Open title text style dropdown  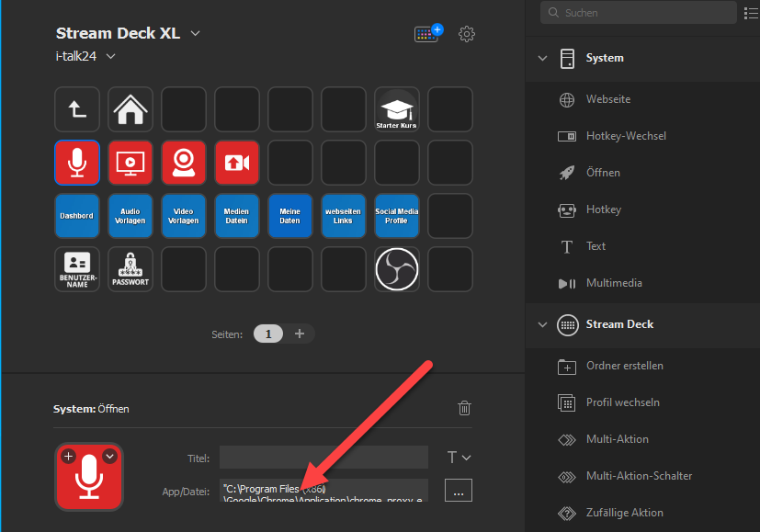pos(459,458)
